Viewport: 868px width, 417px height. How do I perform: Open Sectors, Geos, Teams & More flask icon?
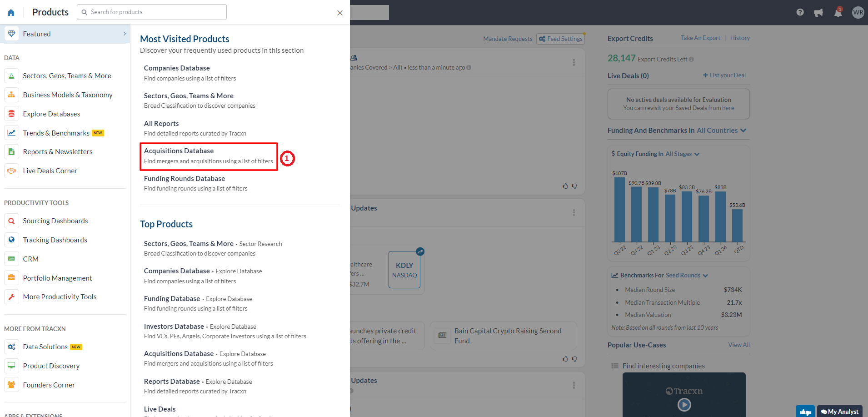(x=11, y=75)
